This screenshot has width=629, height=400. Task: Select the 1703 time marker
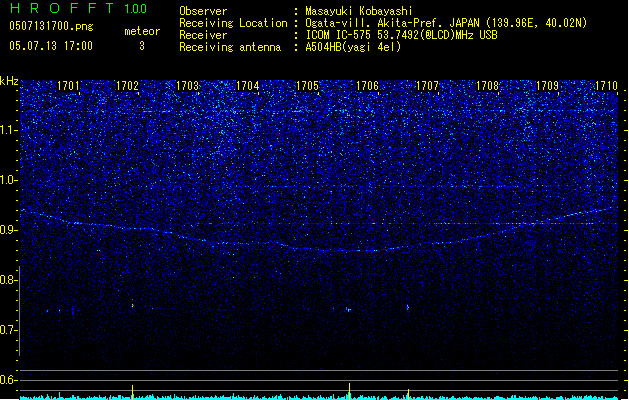[188, 86]
